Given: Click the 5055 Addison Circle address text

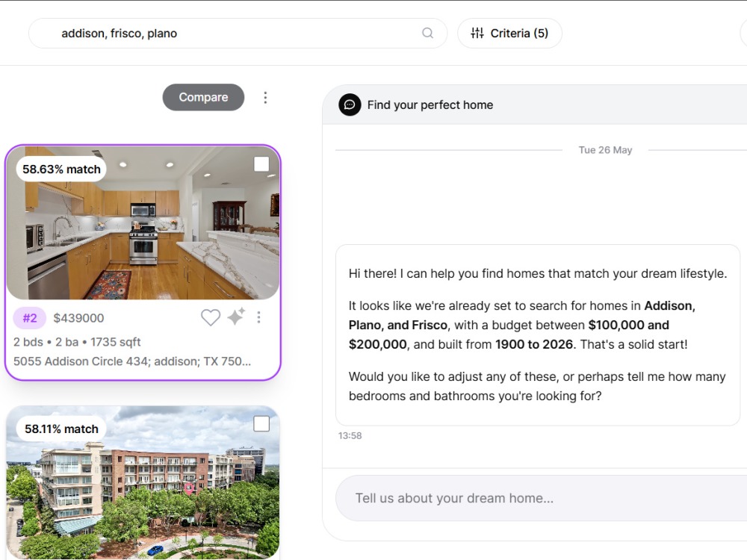Looking at the screenshot, I should [132, 361].
